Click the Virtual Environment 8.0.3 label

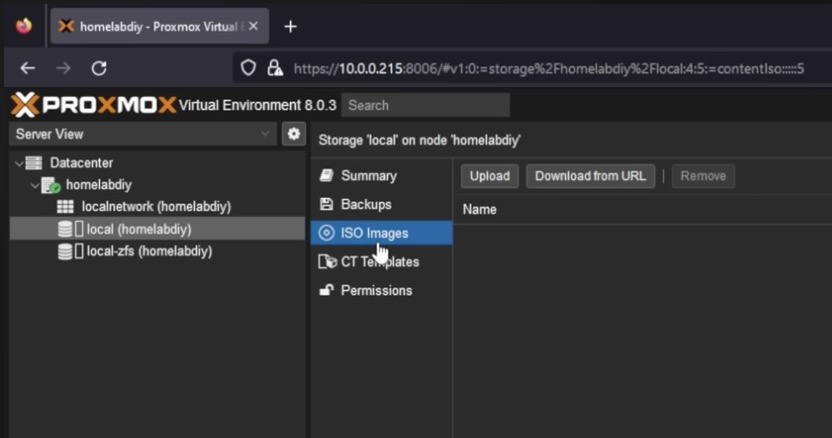[257, 105]
